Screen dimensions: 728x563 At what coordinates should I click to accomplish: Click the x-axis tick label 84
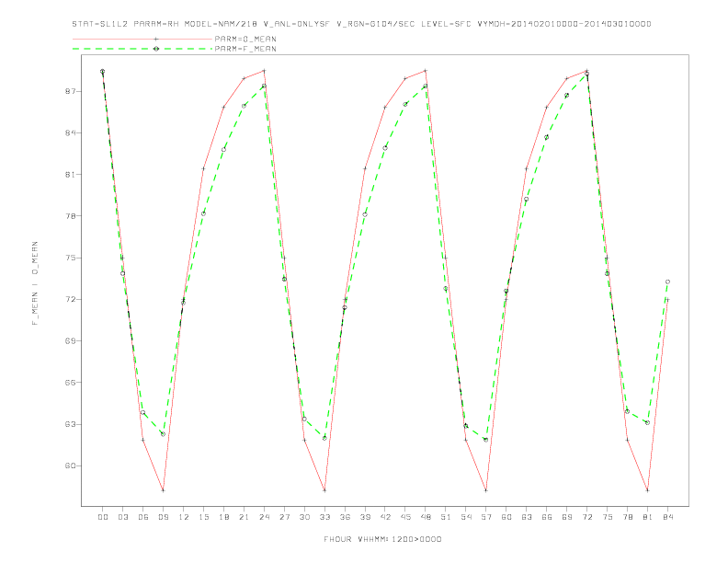667,517
